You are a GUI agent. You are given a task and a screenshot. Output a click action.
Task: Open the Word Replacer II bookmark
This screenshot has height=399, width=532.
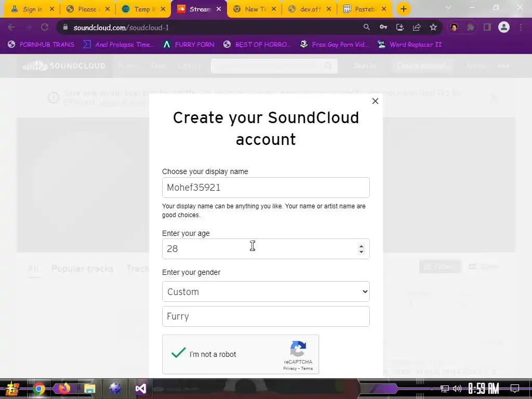pos(410,45)
